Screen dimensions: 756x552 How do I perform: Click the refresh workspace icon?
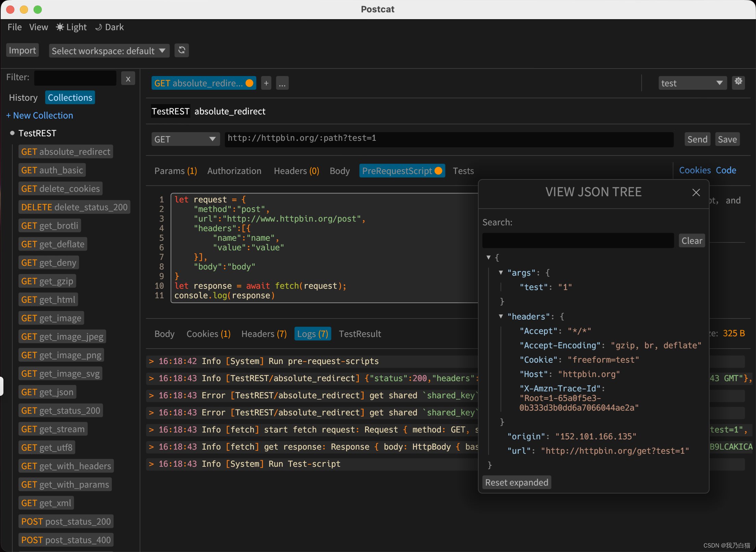[182, 50]
